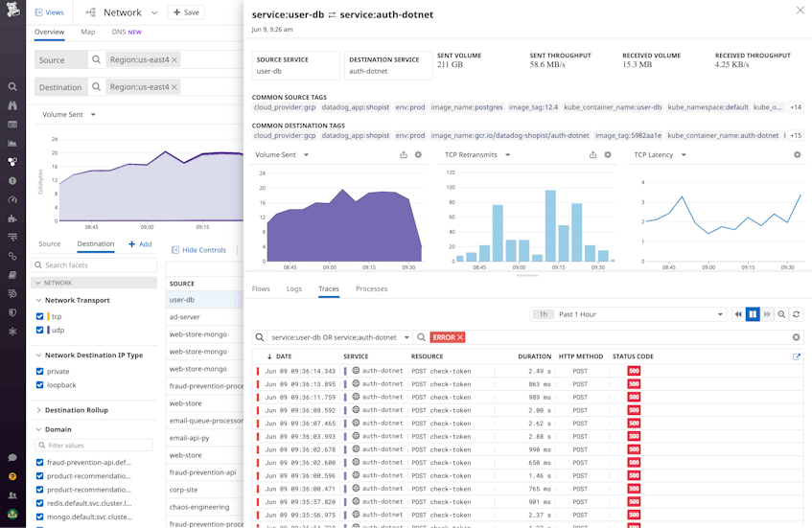Uncheck the udp transport checkbox

coord(40,330)
